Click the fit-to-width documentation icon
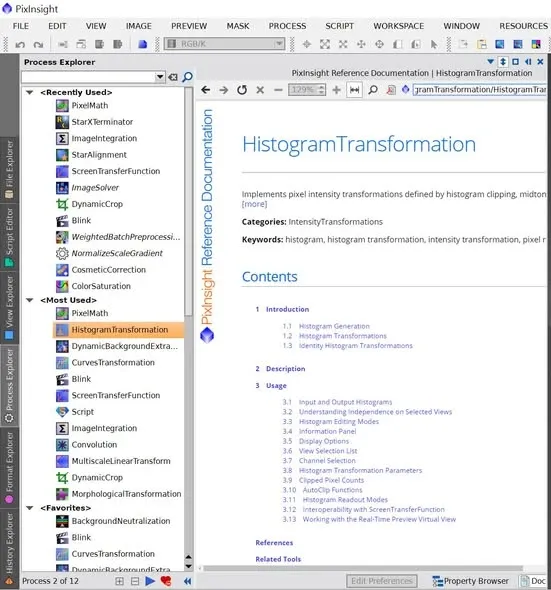This screenshot has height=590, width=551. 354,90
